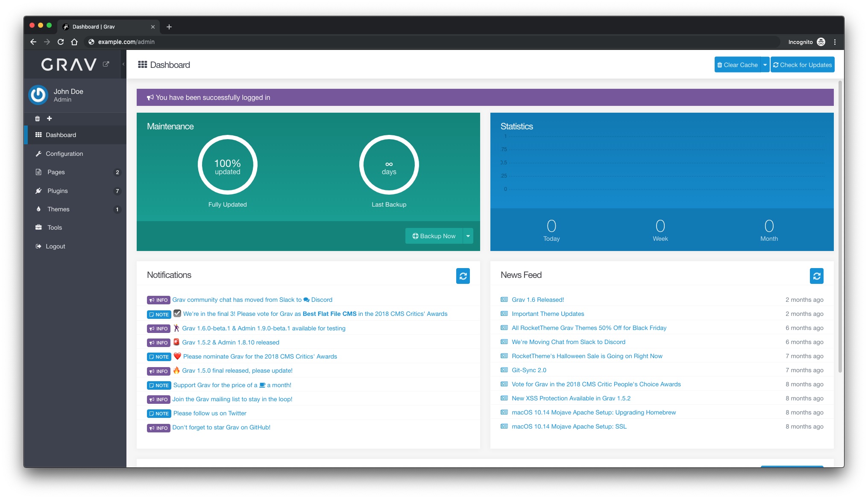
Task: Open Configuration in the sidebar menu
Action: tap(64, 154)
